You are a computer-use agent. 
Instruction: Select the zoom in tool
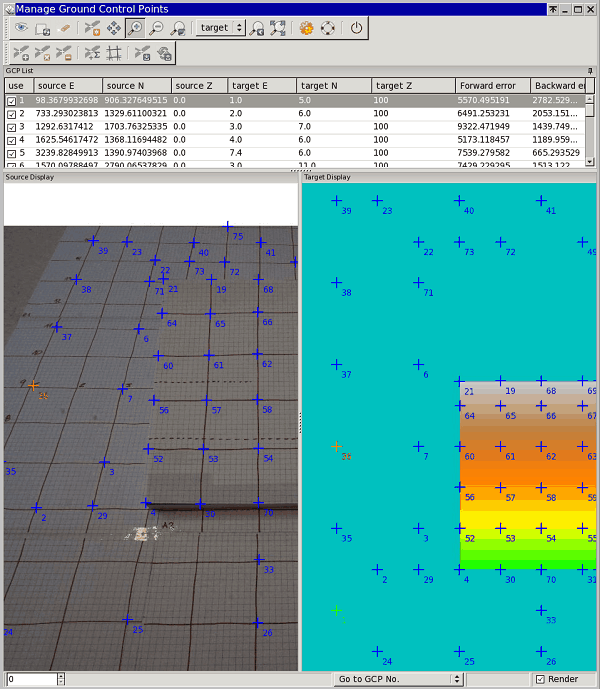(x=135, y=28)
